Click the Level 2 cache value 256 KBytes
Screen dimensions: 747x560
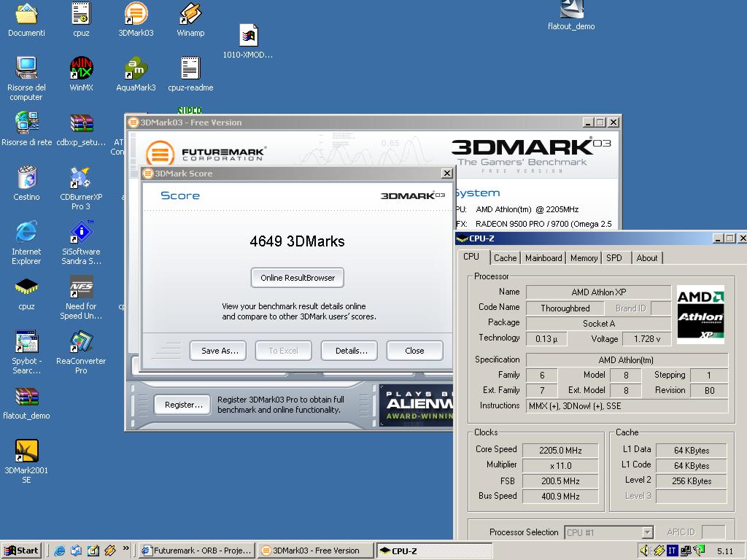coord(692,481)
